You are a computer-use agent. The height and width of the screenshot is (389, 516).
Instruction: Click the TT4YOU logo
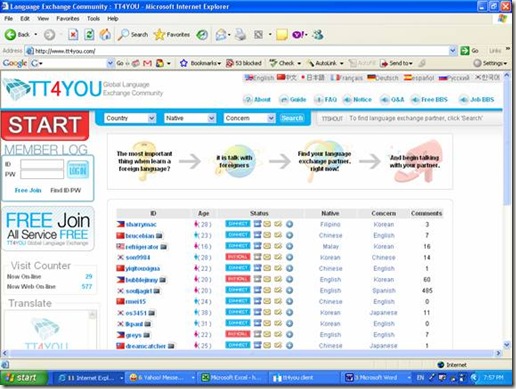52,89
